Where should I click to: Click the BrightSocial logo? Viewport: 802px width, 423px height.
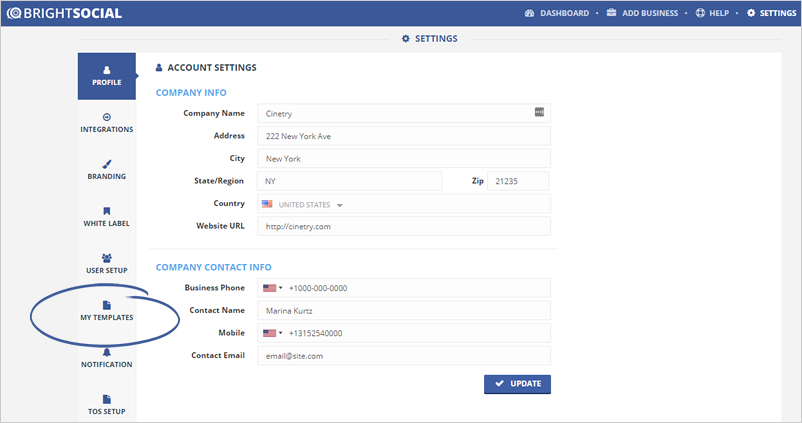click(x=62, y=13)
